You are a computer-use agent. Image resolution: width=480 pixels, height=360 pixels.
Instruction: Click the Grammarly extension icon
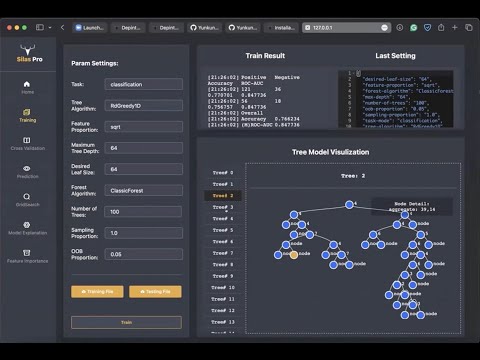coord(414,28)
